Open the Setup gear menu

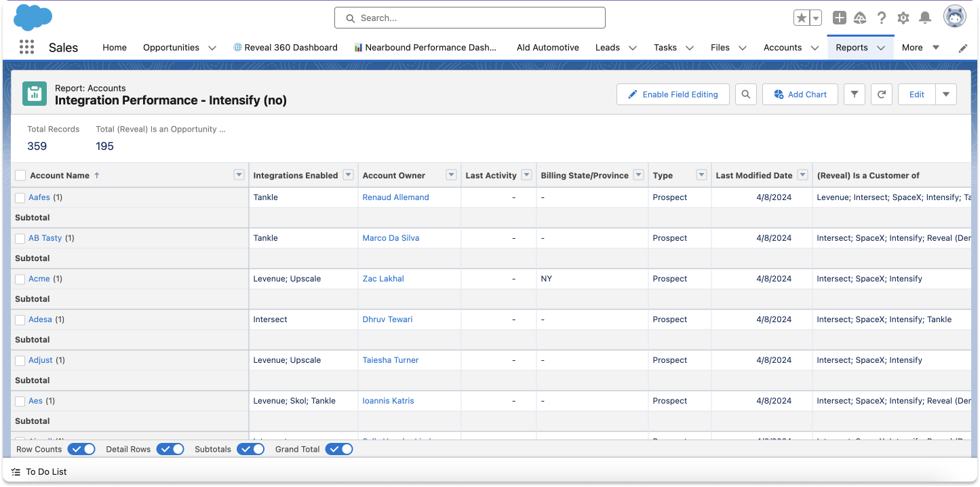click(x=903, y=18)
